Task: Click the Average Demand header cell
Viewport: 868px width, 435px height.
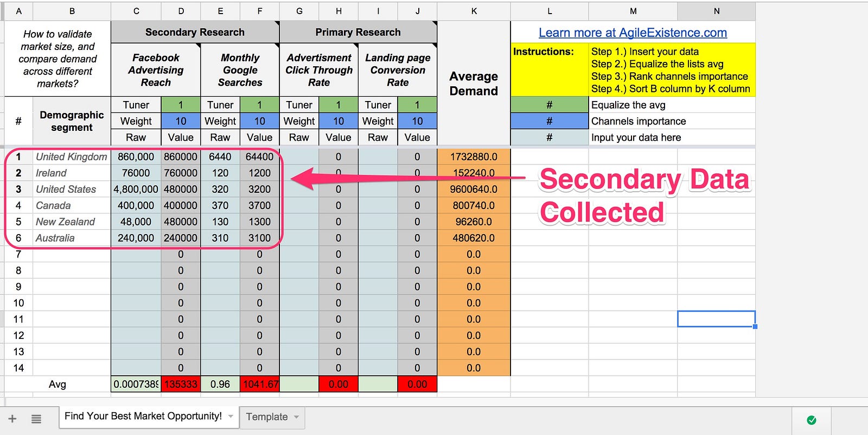Action: tap(474, 83)
